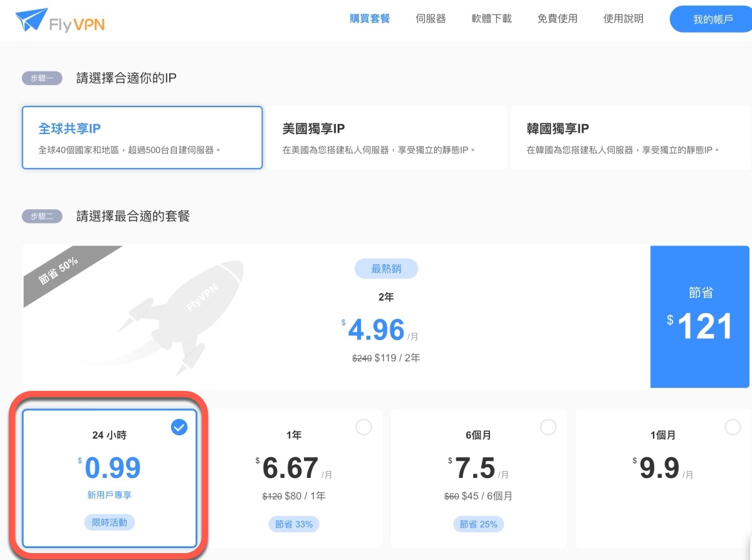Select the 6個月 plan radio button

coord(548,427)
